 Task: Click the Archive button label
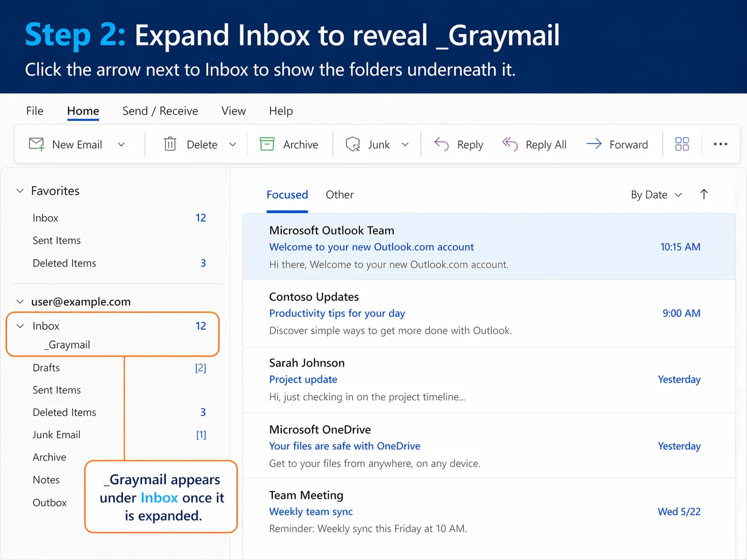(x=301, y=145)
